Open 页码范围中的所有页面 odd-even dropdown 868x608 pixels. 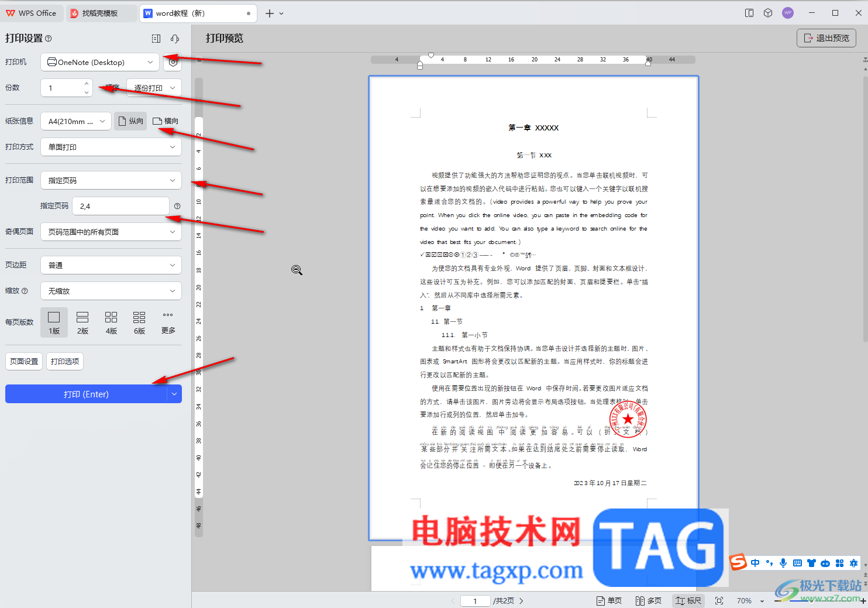click(x=111, y=232)
